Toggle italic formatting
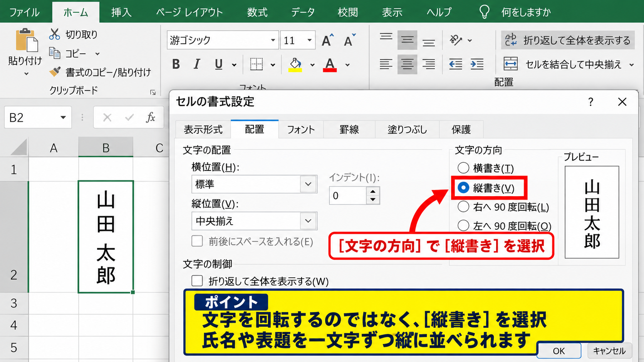 pyautogui.click(x=197, y=64)
